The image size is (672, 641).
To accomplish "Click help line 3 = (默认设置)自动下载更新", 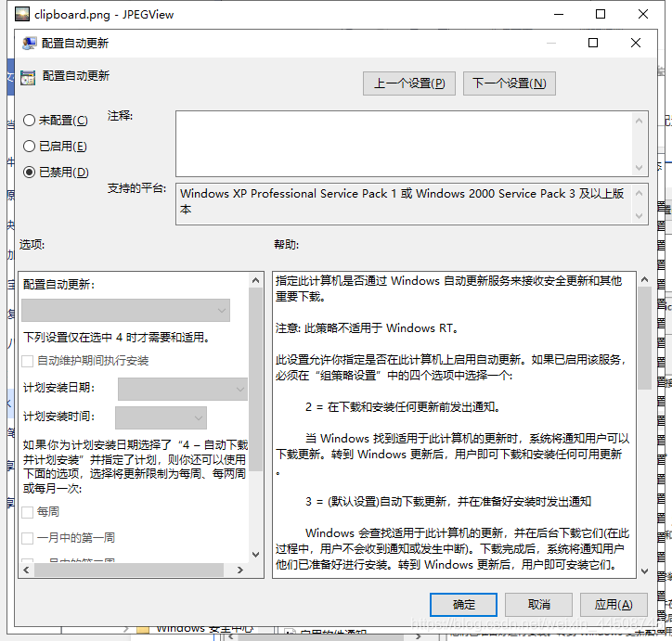I will coord(448,502).
